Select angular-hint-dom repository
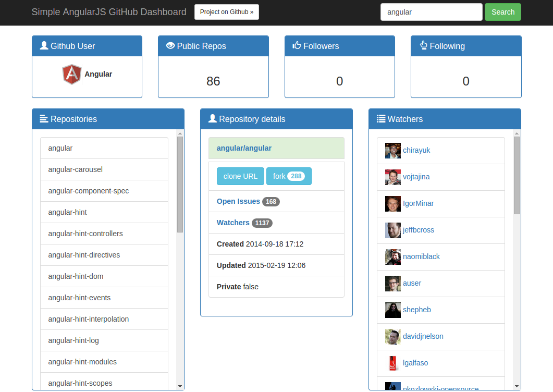The height and width of the screenshot is (392, 553). [x=104, y=276]
